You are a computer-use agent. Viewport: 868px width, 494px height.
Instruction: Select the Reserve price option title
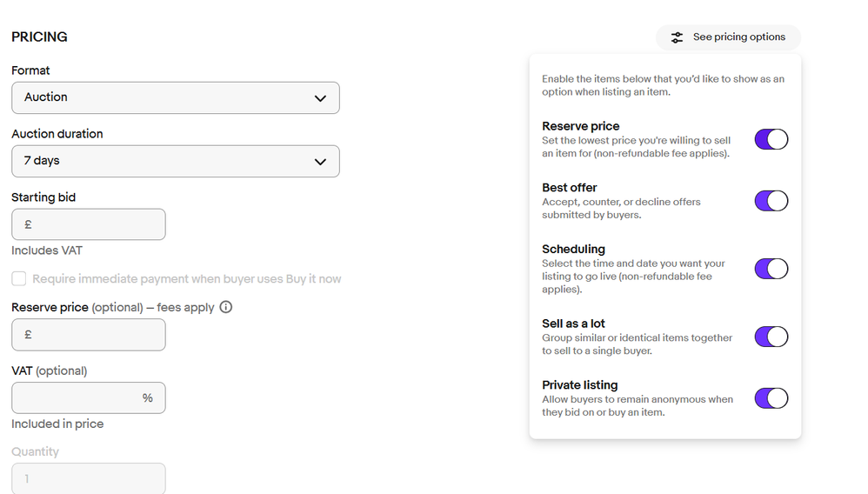[580, 126]
